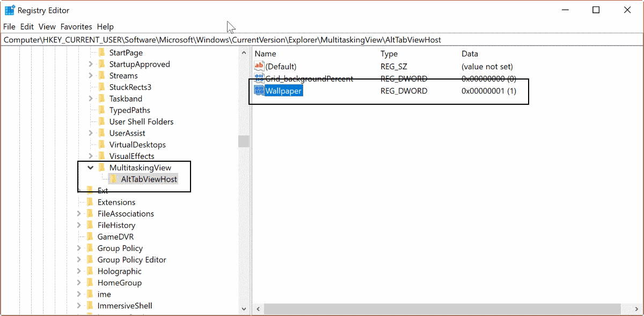Expand the FileAssociations key

[x=79, y=214]
